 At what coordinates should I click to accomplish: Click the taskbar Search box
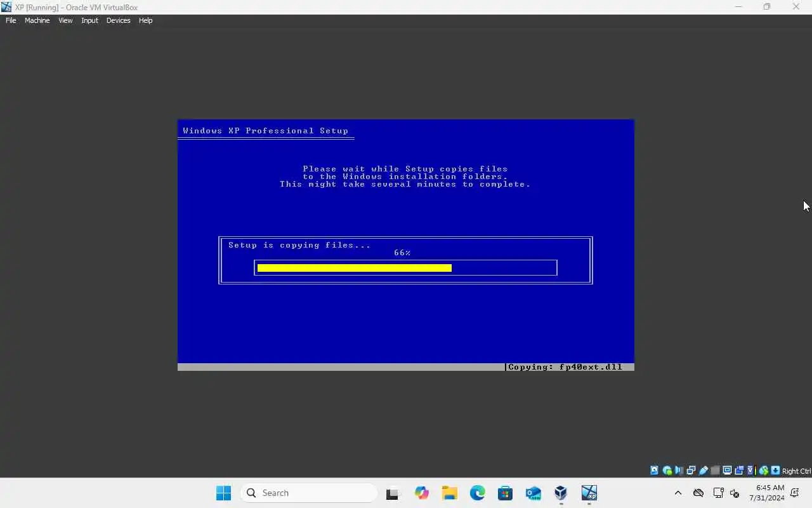coord(309,493)
